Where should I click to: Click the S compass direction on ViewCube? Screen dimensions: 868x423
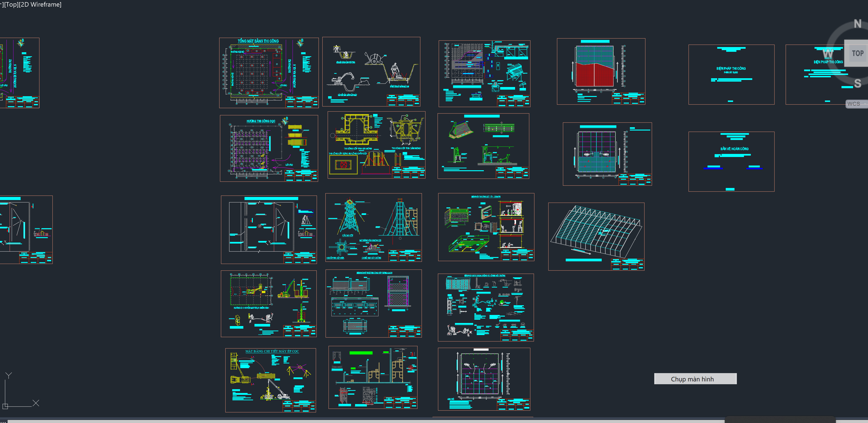858,83
